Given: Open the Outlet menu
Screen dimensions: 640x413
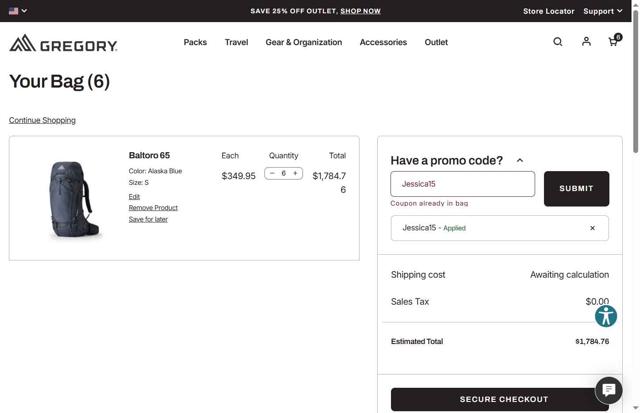Looking at the screenshot, I should tap(436, 42).
